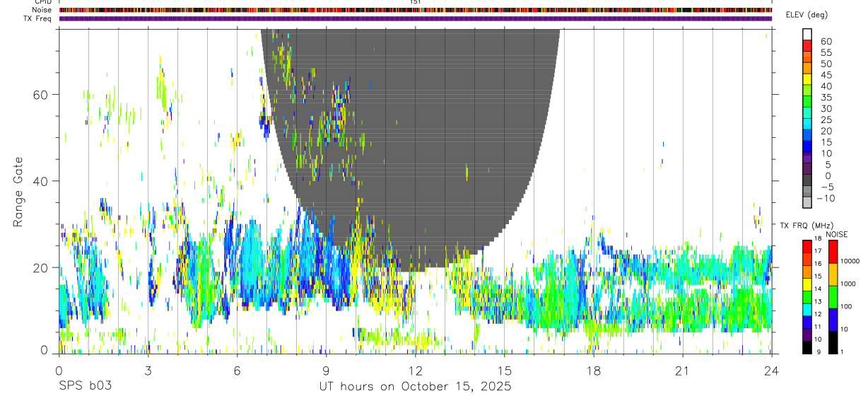Viewport: 868px width, 401px height.
Task: Select the '16' label on the TX FRQ scale
Action: [x=818, y=264]
